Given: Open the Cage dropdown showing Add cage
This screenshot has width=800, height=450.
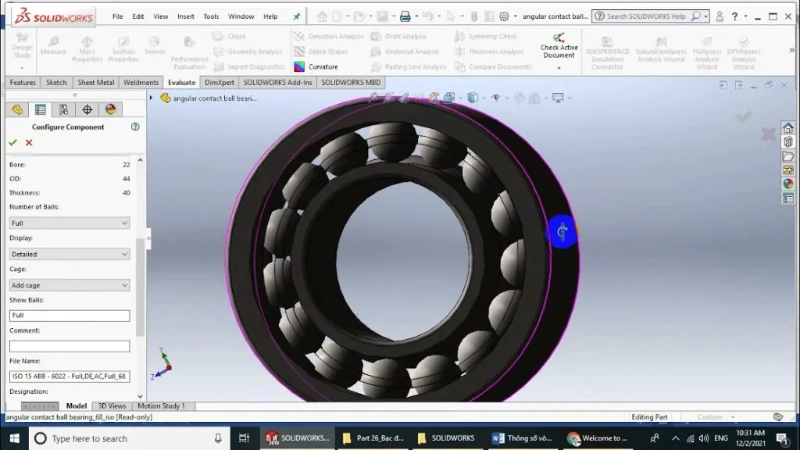Looking at the screenshot, I should coord(70,285).
